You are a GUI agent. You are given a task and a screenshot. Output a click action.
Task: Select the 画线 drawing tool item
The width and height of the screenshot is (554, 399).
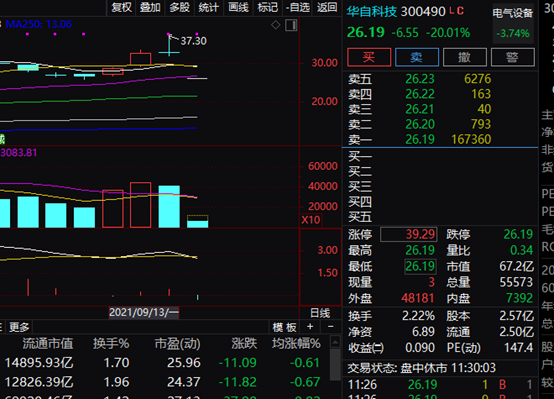238,7
